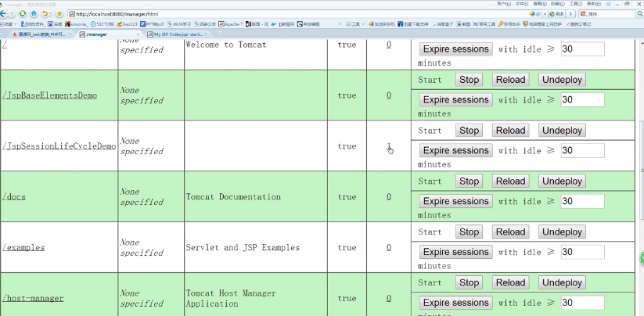Reload the /JspSessionLifeCycleDemo application
644x316 pixels.
(x=510, y=131)
